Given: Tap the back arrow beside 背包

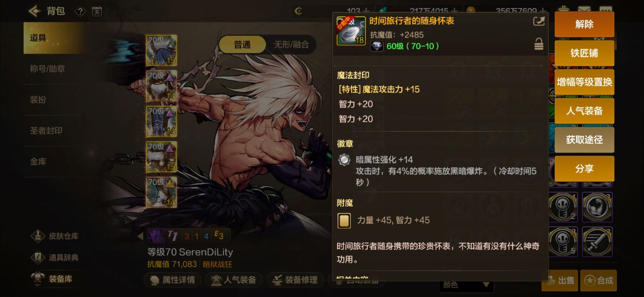Looking at the screenshot, I should [35, 11].
